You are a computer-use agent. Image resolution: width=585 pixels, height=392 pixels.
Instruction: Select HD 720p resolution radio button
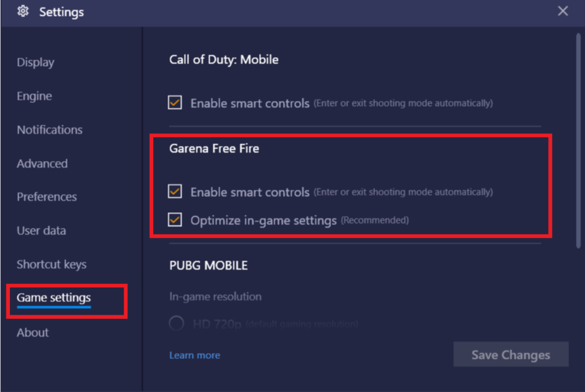pos(176,323)
